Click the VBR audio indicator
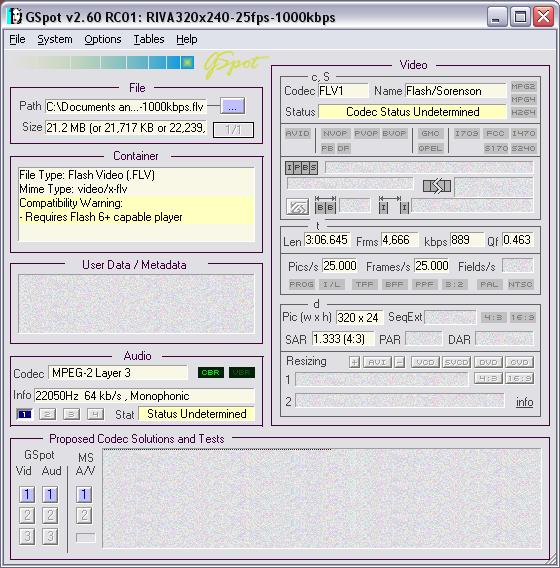Image resolution: width=560 pixels, height=568 pixels. click(x=242, y=373)
